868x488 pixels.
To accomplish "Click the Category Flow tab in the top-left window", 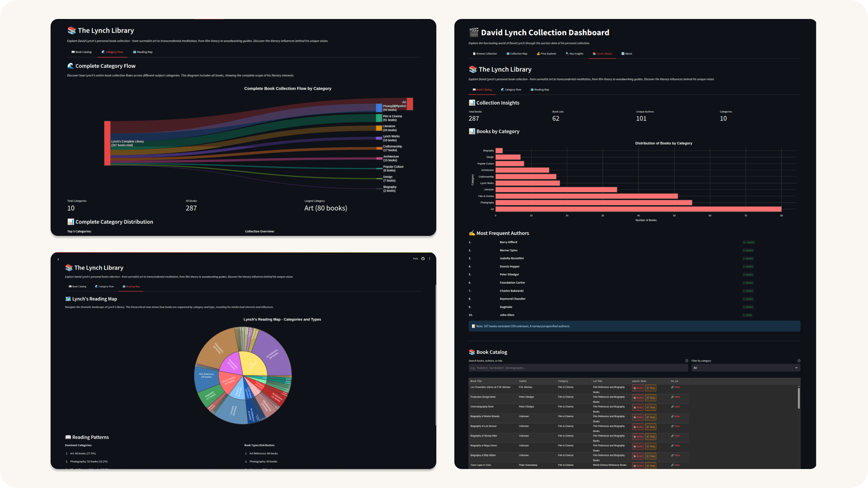I will coord(112,52).
